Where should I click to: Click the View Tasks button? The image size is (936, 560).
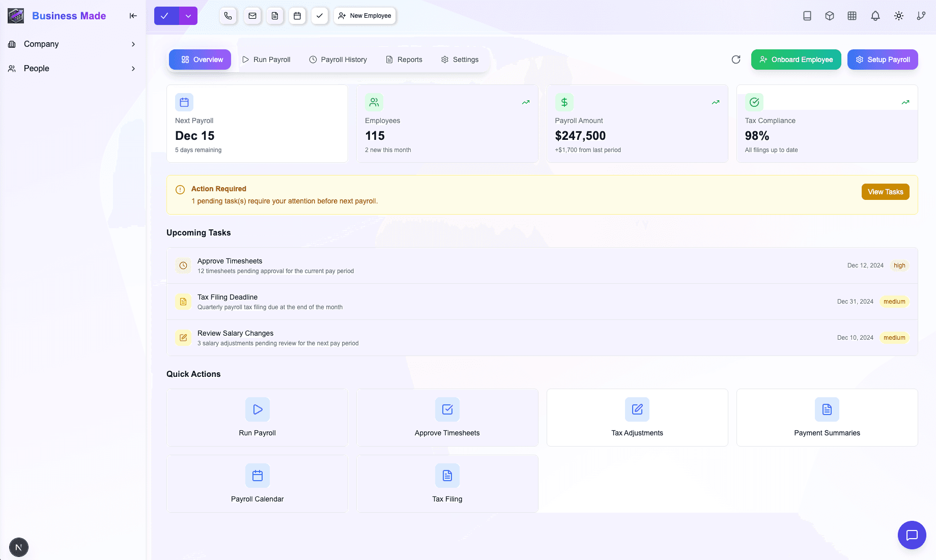(x=885, y=192)
